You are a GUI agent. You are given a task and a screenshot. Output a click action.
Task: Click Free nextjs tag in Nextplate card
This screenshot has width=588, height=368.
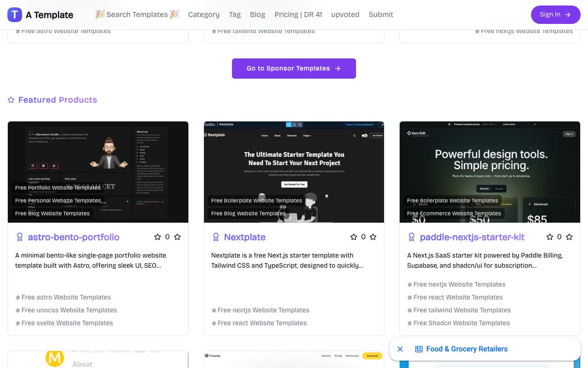click(260, 310)
